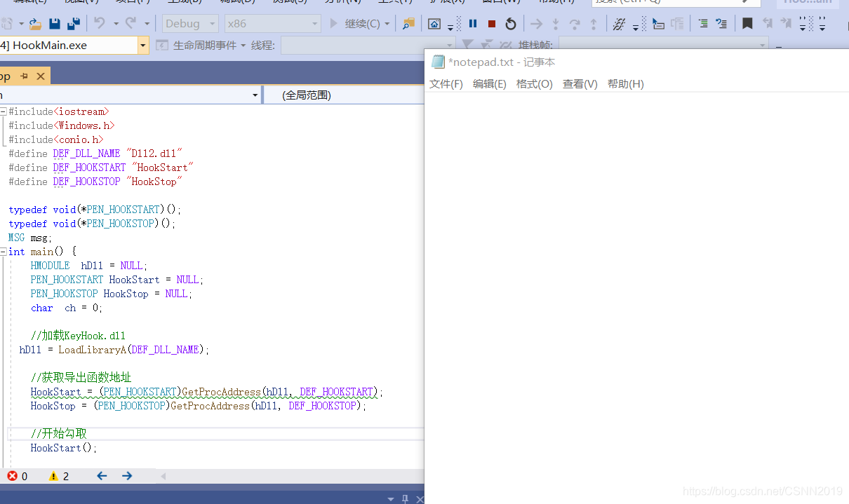Open Notepad's View (查看) menu
The height and width of the screenshot is (504, 849).
580,84
